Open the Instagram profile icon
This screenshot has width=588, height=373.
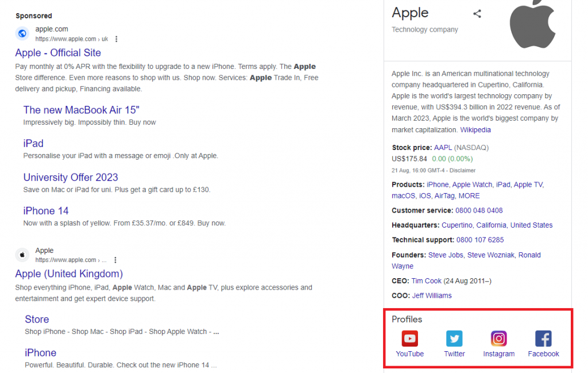point(498,339)
